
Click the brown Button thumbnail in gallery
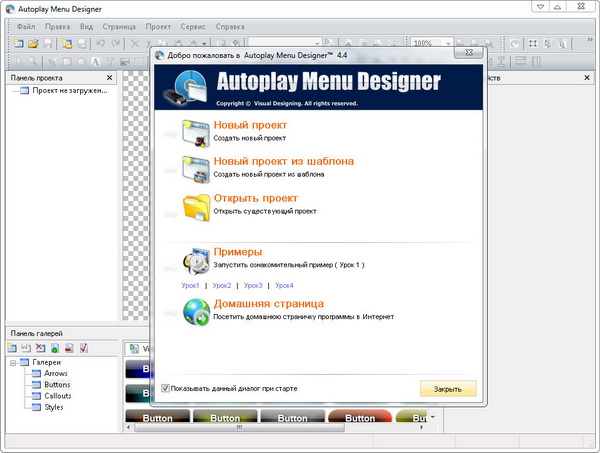point(157,417)
